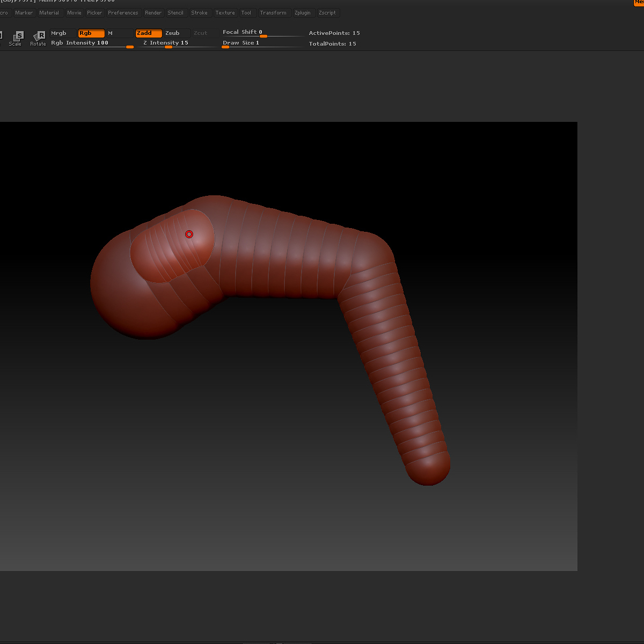
Task: Open the Picker menu
Action: [94, 13]
